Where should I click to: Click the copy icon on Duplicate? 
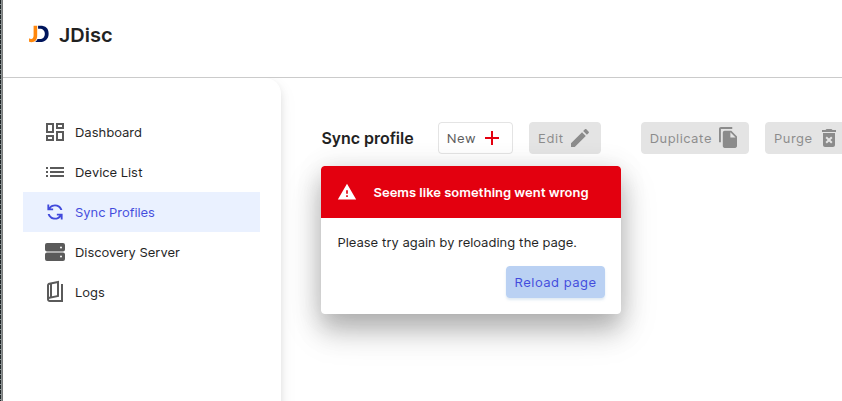[x=729, y=139]
